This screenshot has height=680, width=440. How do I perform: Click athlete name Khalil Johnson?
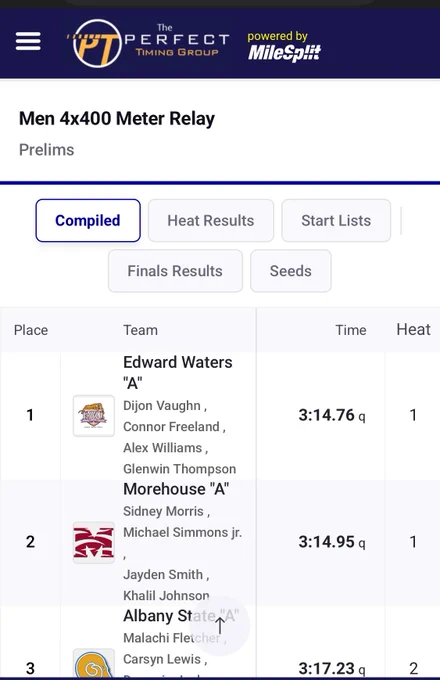[x=166, y=595]
